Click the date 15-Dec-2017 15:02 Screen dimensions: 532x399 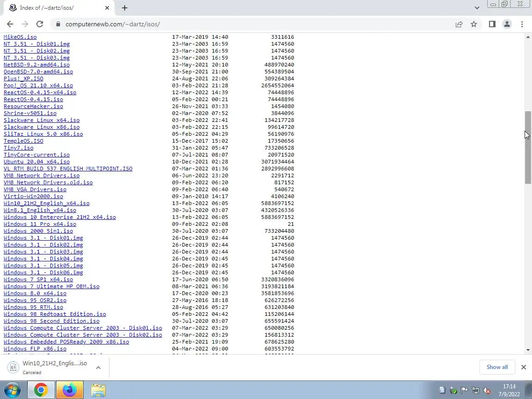pos(200,141)
